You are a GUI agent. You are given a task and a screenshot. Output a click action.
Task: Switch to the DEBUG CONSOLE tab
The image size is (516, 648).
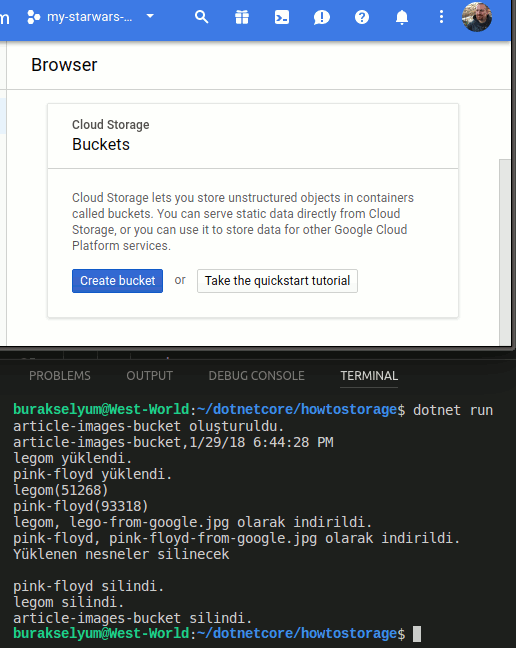point(257,376)
